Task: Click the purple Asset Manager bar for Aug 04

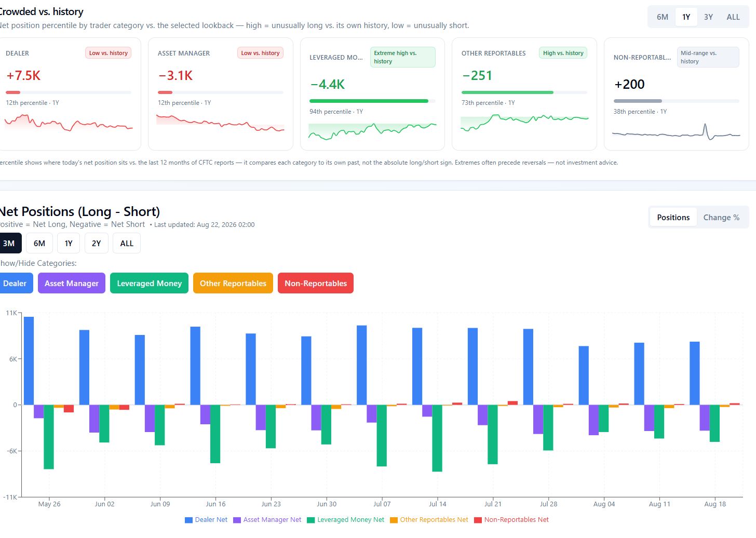Action: tap(593, 420)
